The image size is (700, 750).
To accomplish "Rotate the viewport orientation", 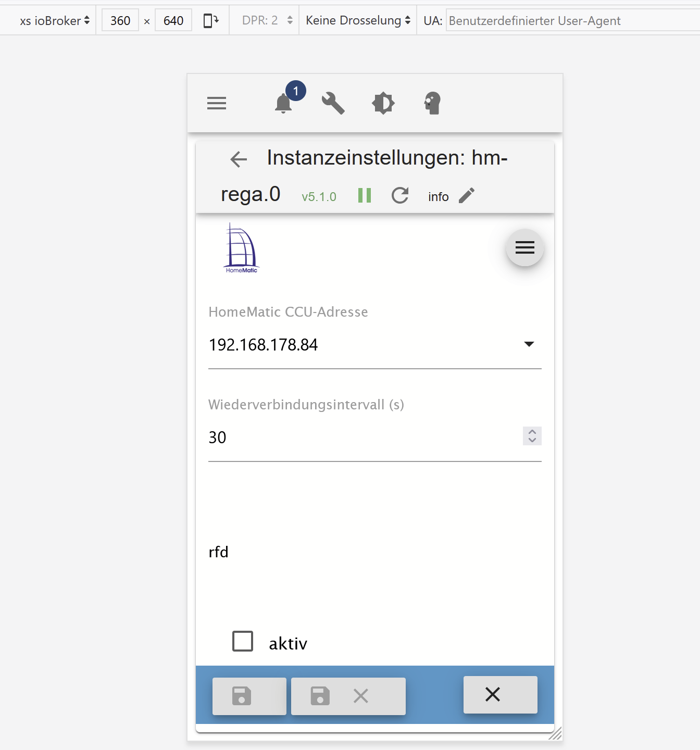I will coord(211,20).
